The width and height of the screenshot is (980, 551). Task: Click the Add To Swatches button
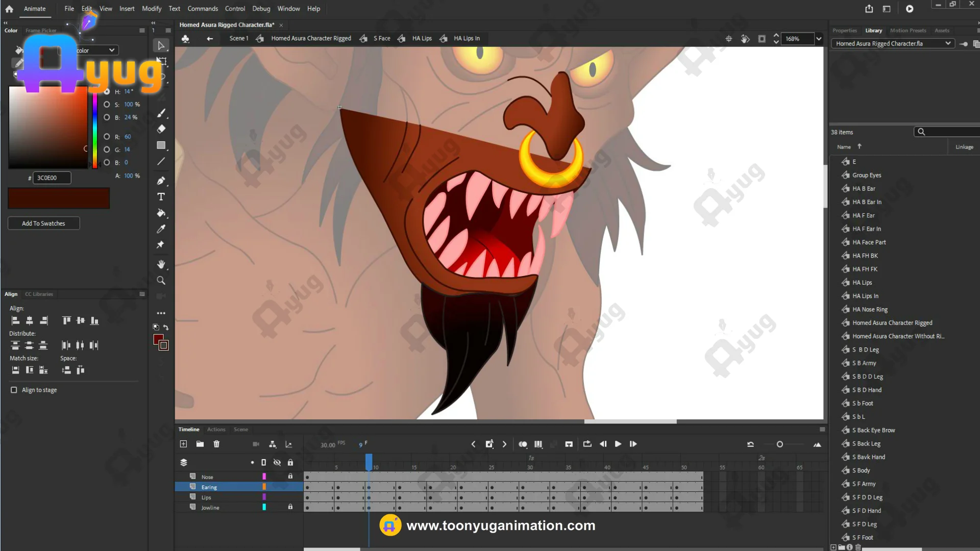click(x=43, y=223)
